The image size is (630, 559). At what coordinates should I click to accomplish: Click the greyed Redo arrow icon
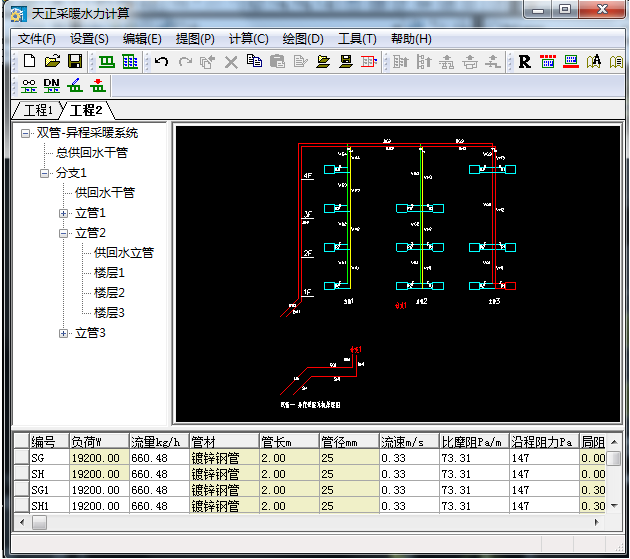click(185, 61)
